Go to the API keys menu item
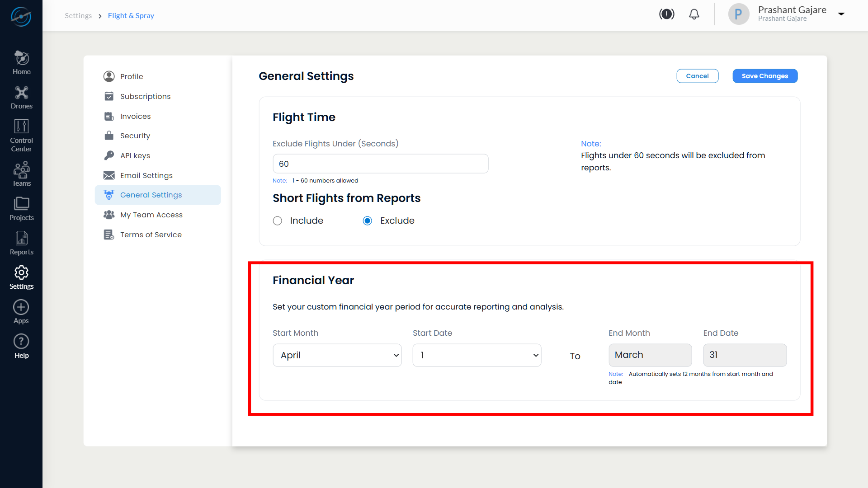 (x=135, y=155)
